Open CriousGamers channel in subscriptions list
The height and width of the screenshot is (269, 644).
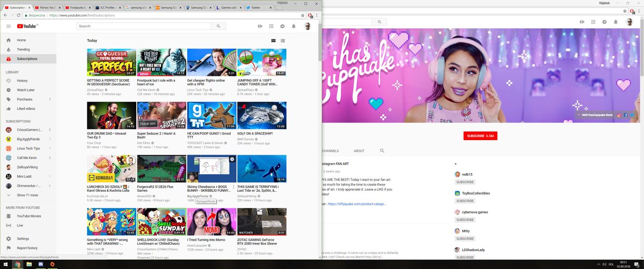27,130
